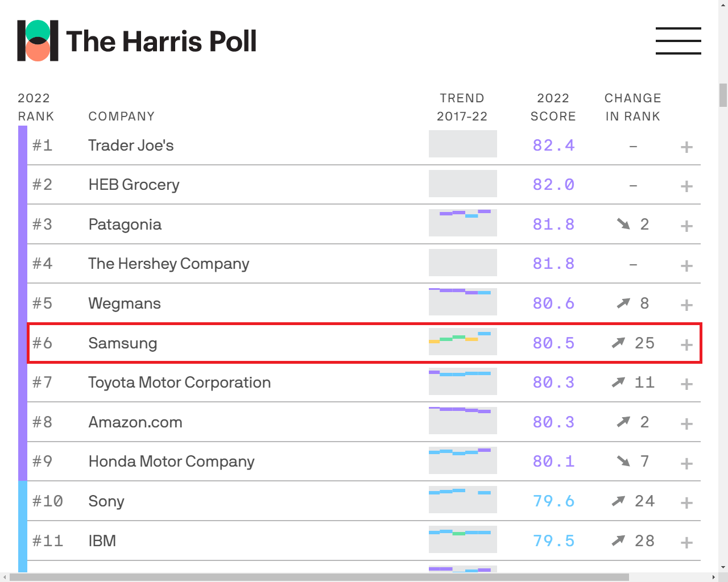728x582 pixels.
Task: Click IBM's score 79.5
Action: (553, 541)
